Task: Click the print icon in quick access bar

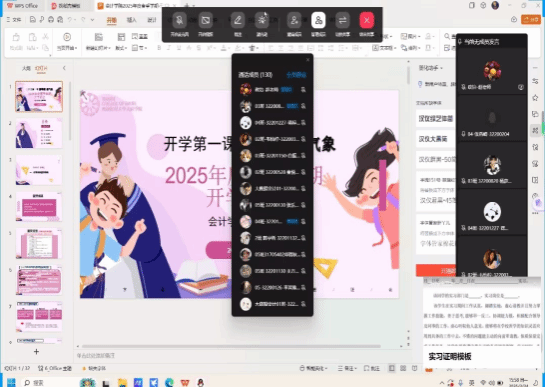Action: (51, 20)
